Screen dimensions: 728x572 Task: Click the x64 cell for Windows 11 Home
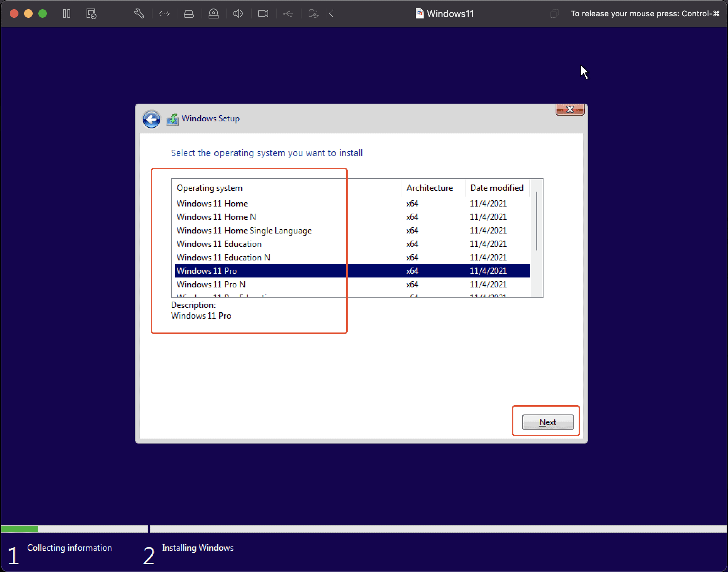pyautogui.click(x=412, y=203)
